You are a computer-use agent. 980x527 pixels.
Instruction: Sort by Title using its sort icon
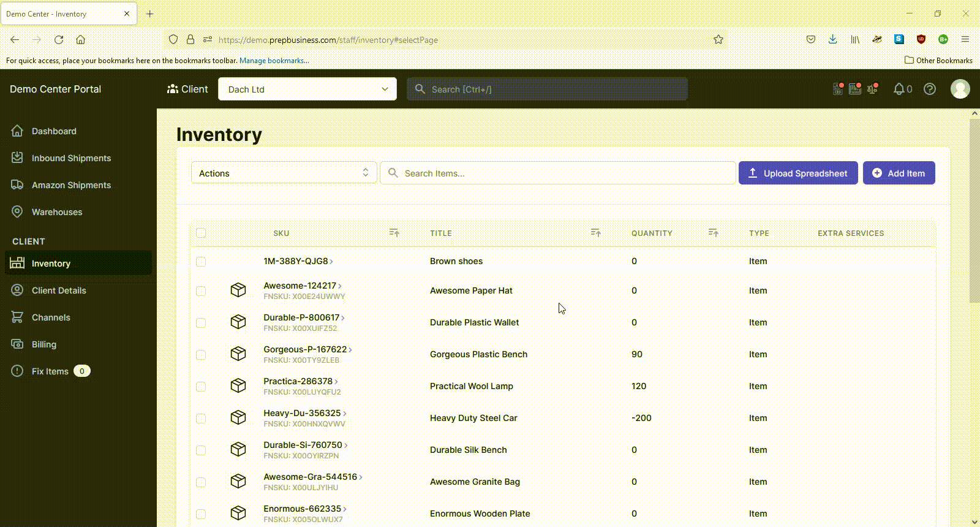coord(596,233)
